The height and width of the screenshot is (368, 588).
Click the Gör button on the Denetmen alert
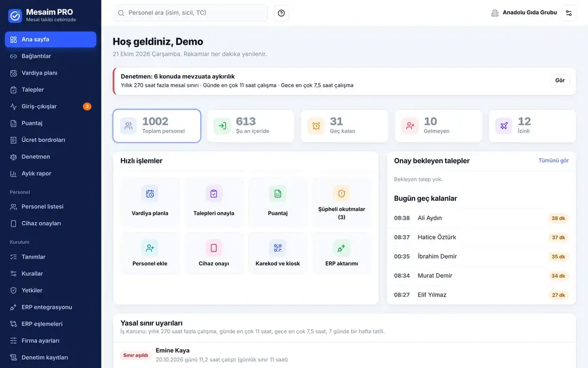coord(560,80)
